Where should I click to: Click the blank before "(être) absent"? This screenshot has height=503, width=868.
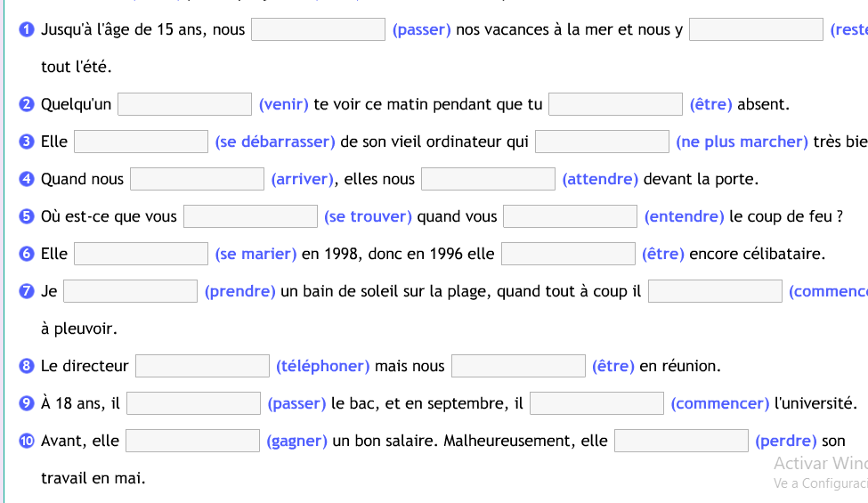(x=615, y=104)
